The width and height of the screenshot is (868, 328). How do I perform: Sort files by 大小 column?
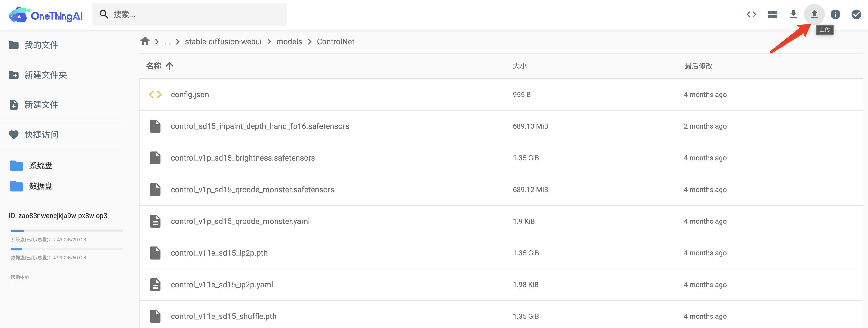[x=519, y=66]
